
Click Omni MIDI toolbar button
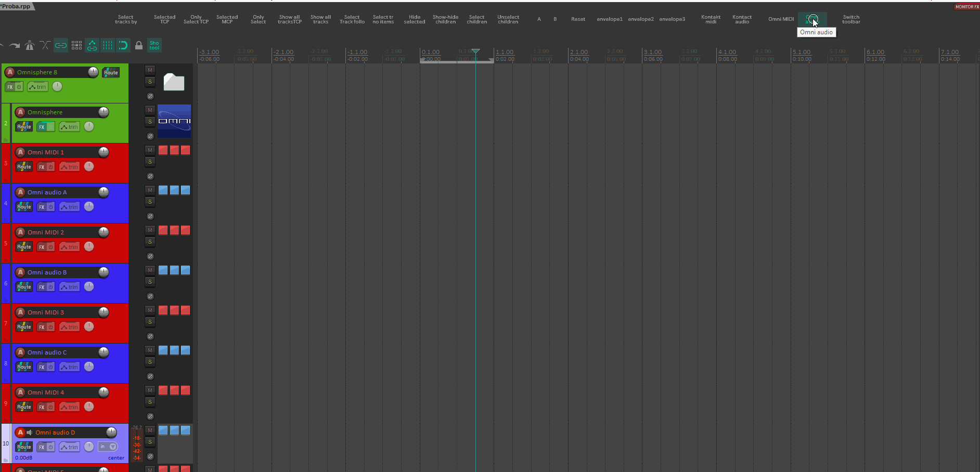pos(781,19)
